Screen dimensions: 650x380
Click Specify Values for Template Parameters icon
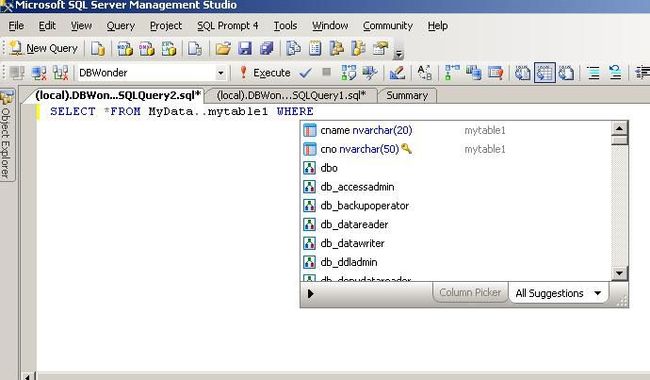pos(424,73)
